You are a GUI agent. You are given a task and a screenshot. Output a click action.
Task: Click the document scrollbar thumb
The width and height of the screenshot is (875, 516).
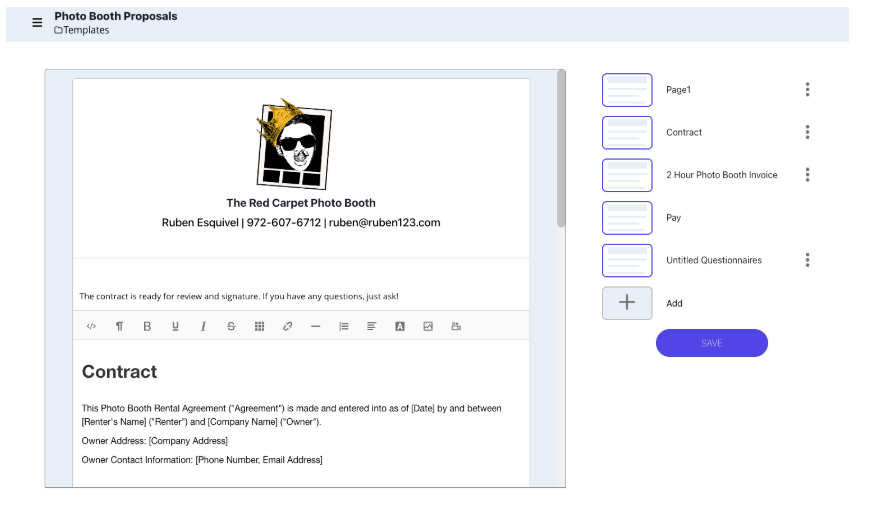tap(561, 148)
